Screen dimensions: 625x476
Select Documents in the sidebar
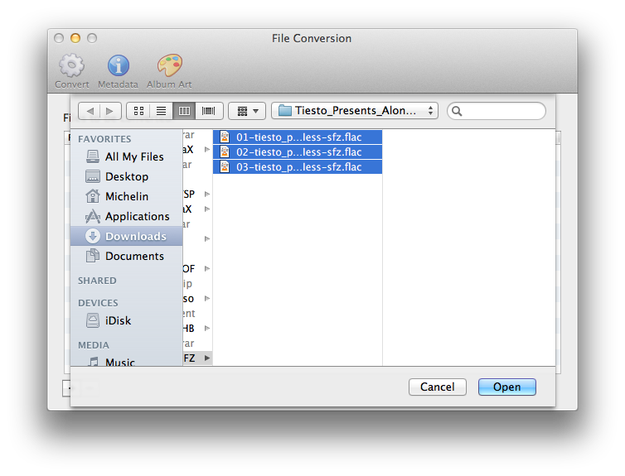[126, 256]
